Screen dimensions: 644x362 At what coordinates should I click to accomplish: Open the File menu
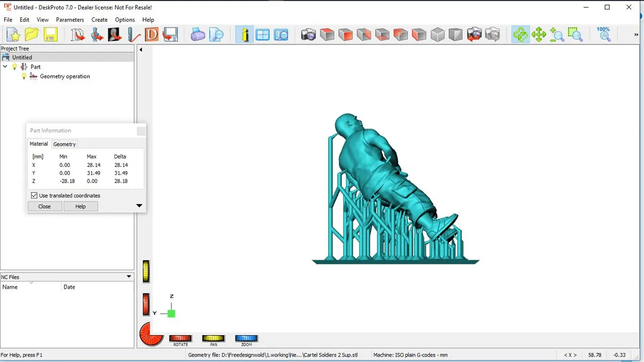click(8, 20)
